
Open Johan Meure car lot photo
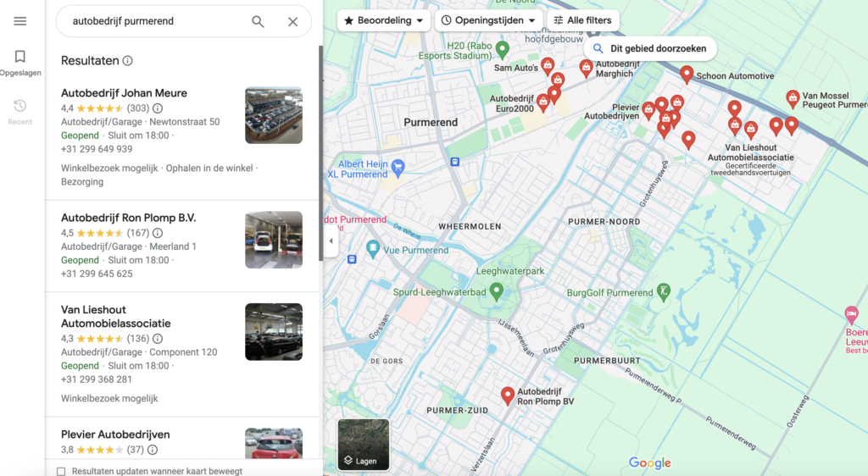[274, 115]
